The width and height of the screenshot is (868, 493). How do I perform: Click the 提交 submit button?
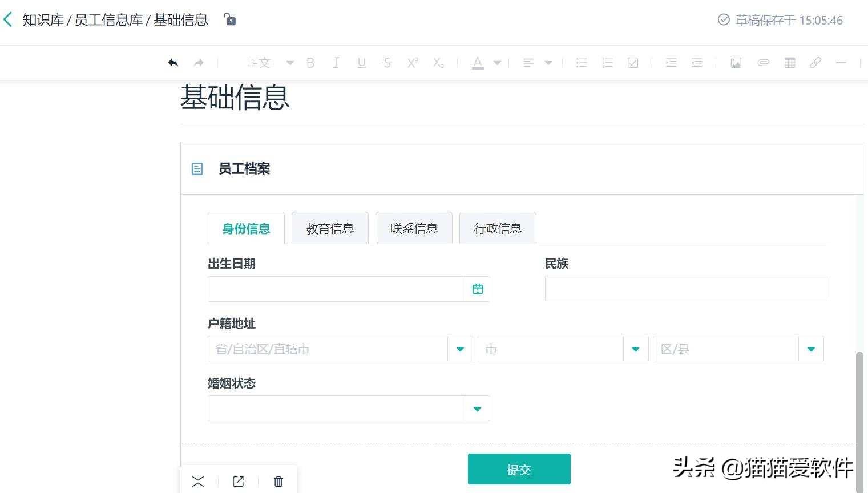pos(519,469)
